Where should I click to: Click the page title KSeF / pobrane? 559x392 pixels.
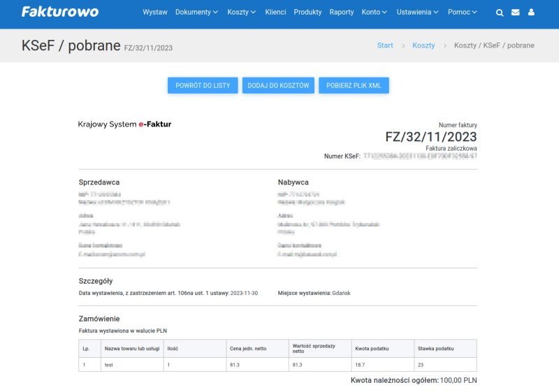click(71, 45)
